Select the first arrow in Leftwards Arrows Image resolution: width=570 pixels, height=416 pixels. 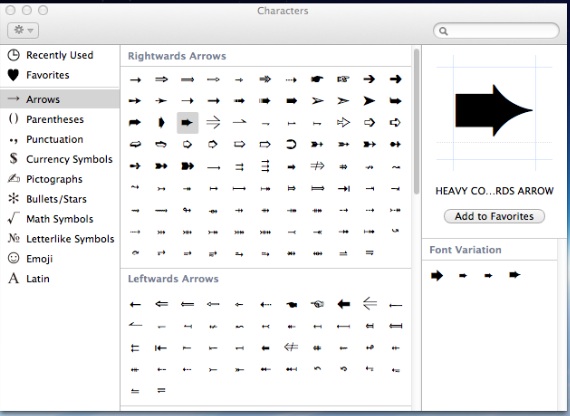pos(135,304)
